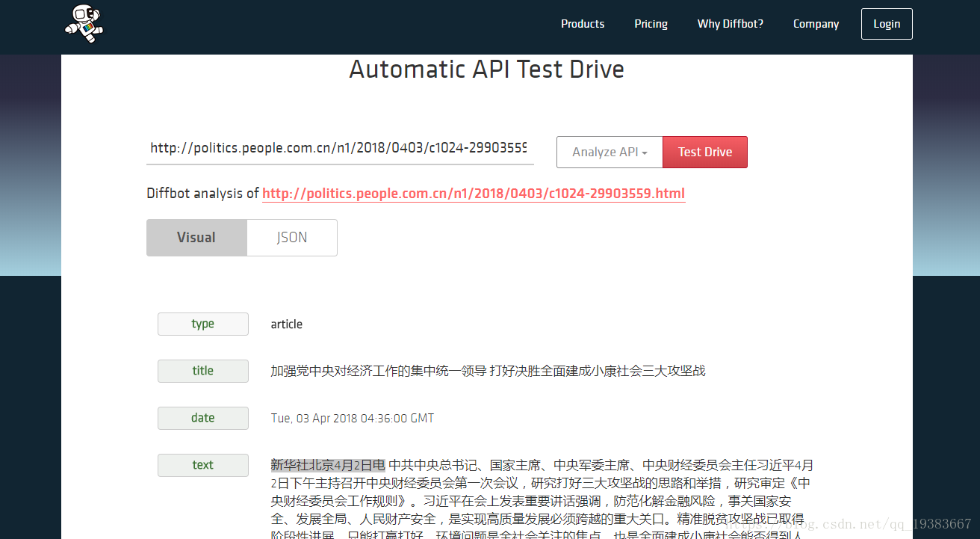This screenshot has width=980, height=539.
Task: Open the Why Diffbot? page
Action: 731,24
